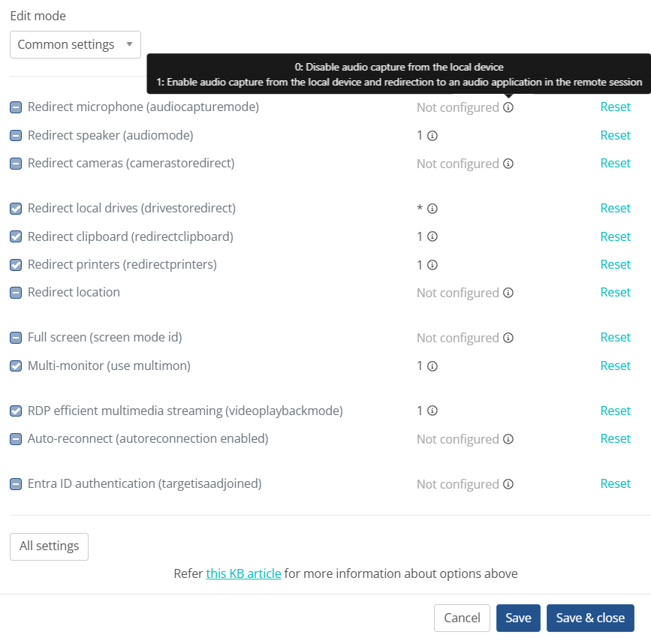
Task: Click the Save & close button
Action: pos(590,618)
